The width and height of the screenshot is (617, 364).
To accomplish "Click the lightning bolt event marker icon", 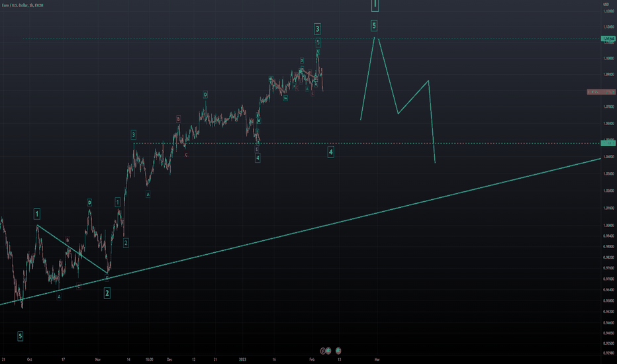I will tap(323, 351).
